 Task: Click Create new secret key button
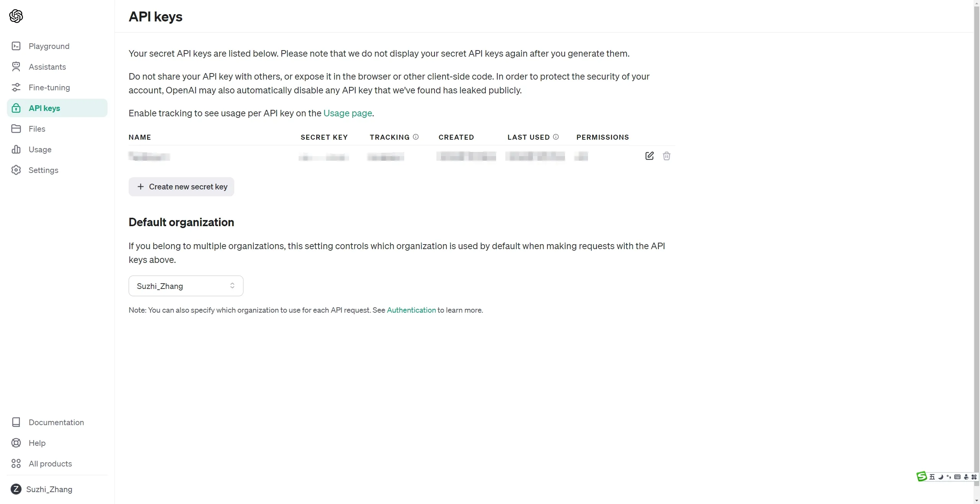(x=181, y=186)
